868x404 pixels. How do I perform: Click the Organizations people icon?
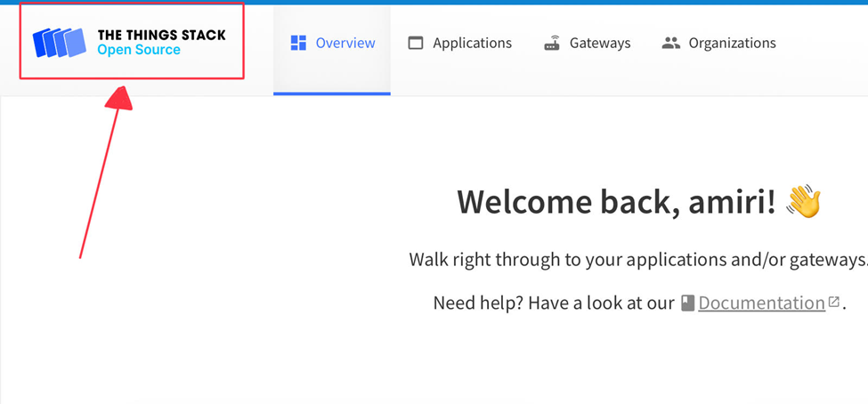click(x=670, y=43)
